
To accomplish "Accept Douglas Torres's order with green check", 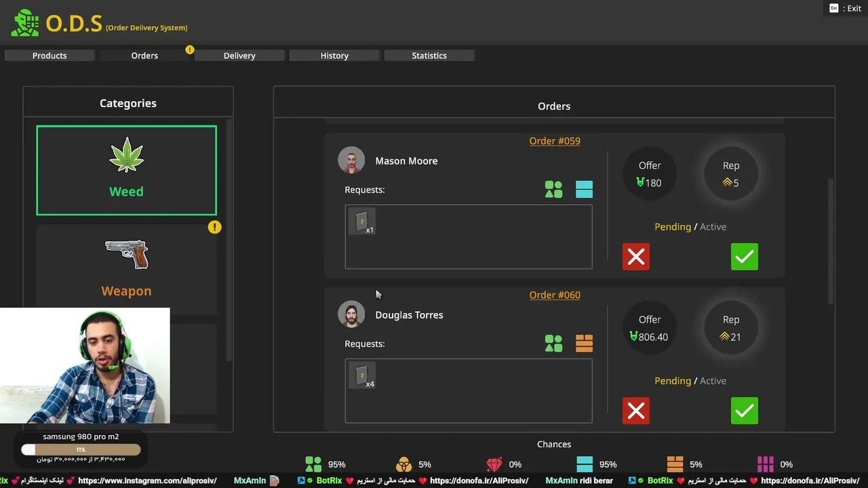I will 745,411.
